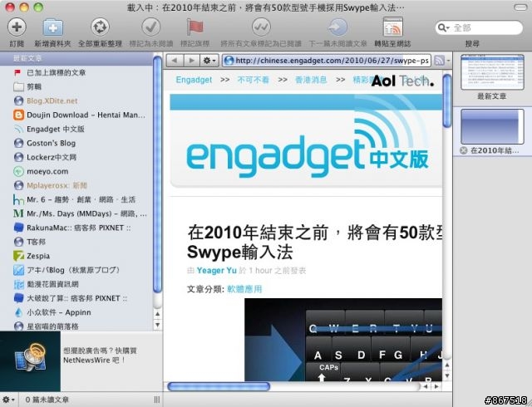This screenshot has height=407, width=532.
Task: Open the browser gear action menu
Action: pyautogui.click(x=209, y=61)
